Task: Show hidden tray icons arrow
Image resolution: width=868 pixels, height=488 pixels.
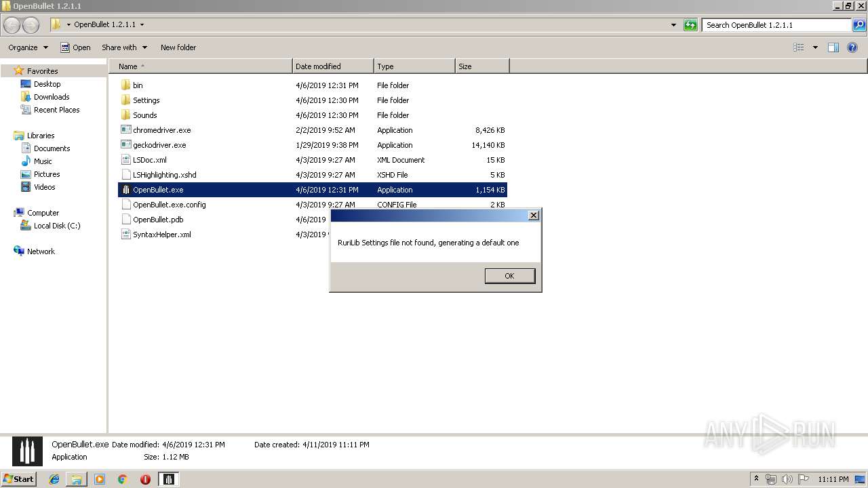Action: [x=757, y=479]
